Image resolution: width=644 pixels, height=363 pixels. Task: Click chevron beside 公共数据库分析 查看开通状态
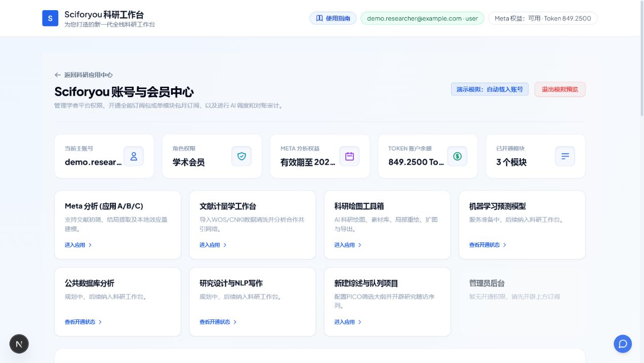(x=100, y=322)
